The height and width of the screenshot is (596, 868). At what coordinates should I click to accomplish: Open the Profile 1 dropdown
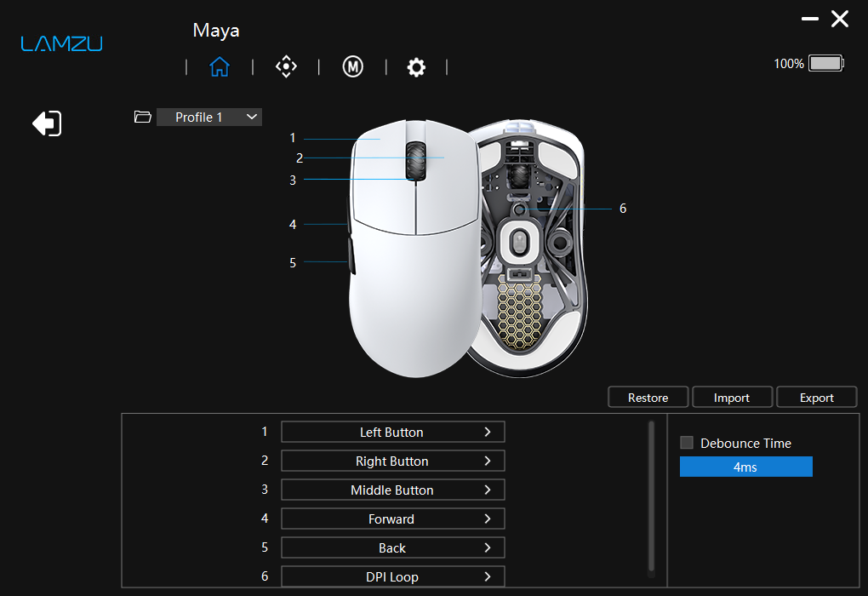[209, 117]
